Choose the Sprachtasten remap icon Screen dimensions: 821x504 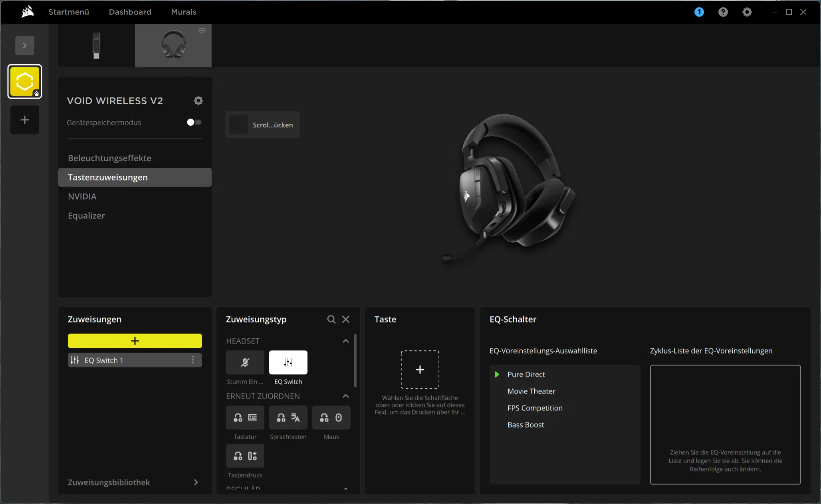288,417
